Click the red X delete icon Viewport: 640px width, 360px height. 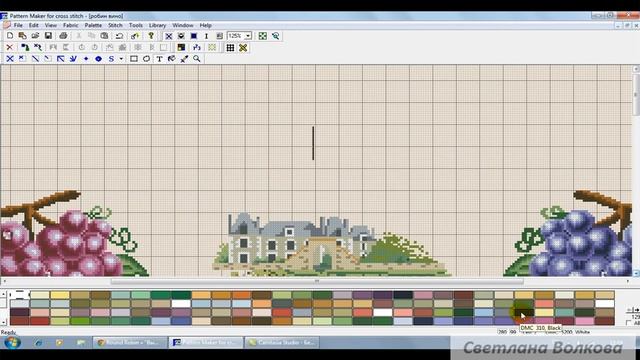coord(10,47)
